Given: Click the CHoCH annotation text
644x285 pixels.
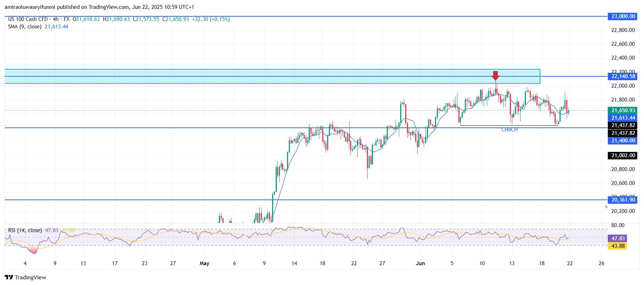Looking at the screenshot, I should (509, 130).
